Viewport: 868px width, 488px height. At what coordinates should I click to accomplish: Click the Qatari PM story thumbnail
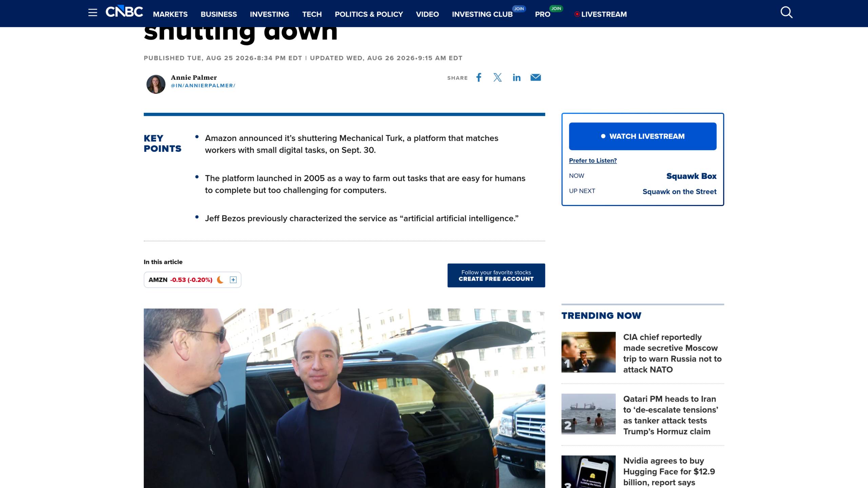[x=588, y=414]
